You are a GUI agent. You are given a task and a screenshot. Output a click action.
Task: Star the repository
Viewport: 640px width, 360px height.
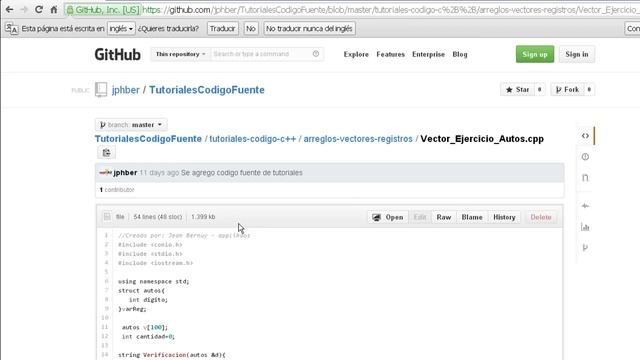pos(517,89)
